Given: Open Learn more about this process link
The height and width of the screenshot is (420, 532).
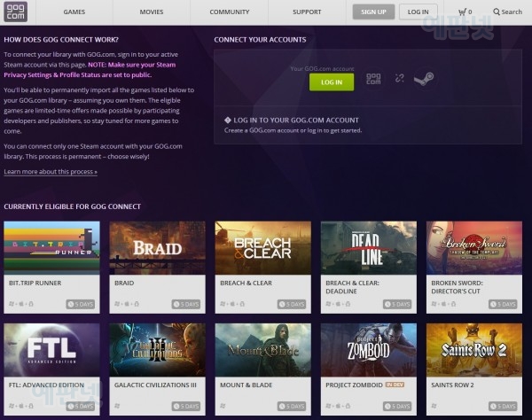Looking at the screenshot, I should [x=51, y=172].
